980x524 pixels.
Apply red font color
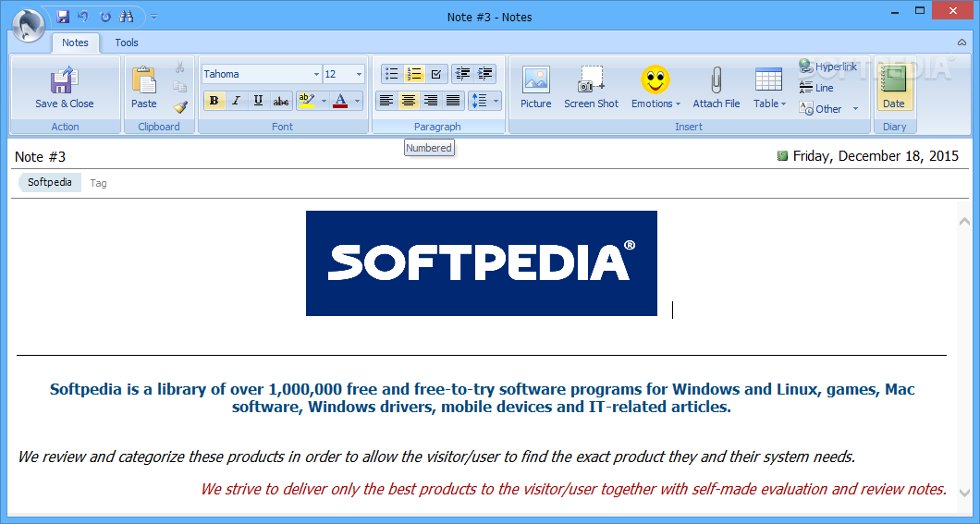coord(340,101)
